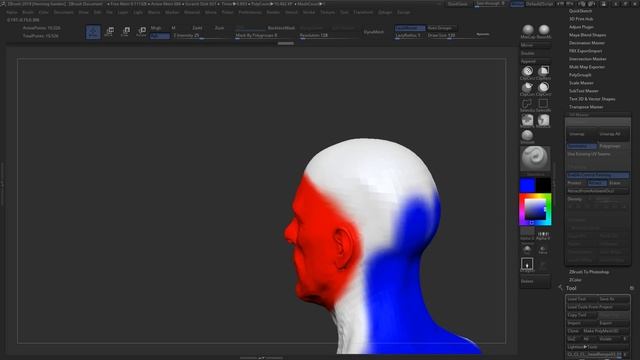Click the left brush icon above Smooth
The width and height of the screenshot is (640, 360).
pos(527,120)
